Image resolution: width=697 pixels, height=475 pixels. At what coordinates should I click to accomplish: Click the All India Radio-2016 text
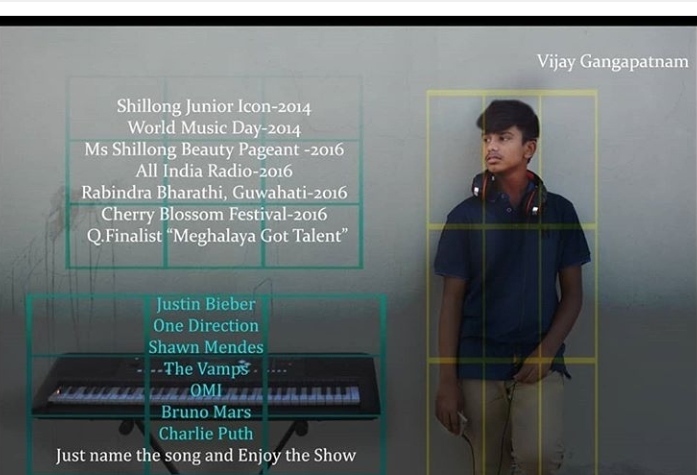pyautogui.click(x=214, y=171)
